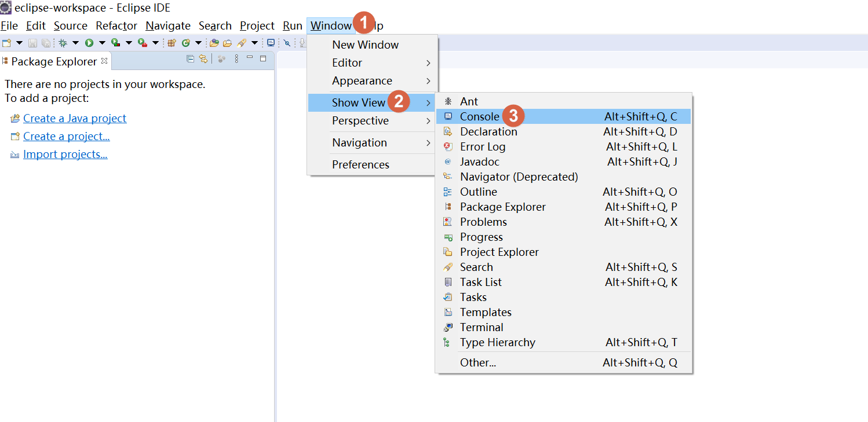Click the Import projects link
868x422 pixels.
click(x=65, y=155)
